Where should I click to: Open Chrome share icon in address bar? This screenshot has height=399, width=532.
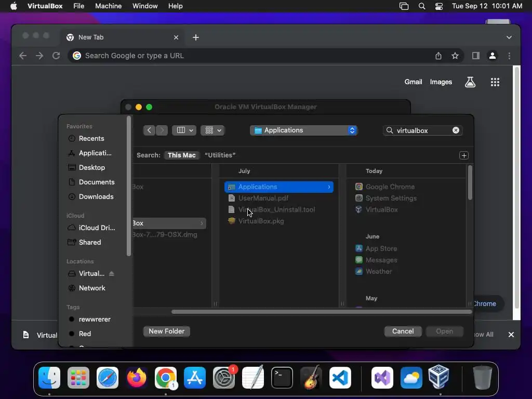pos(438,56)
